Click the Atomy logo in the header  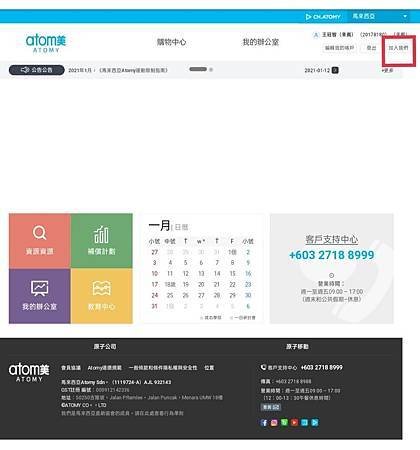click(x=46, y=43)
